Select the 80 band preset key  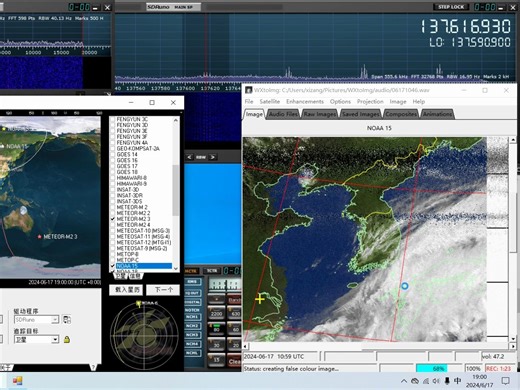pos(216,329)
